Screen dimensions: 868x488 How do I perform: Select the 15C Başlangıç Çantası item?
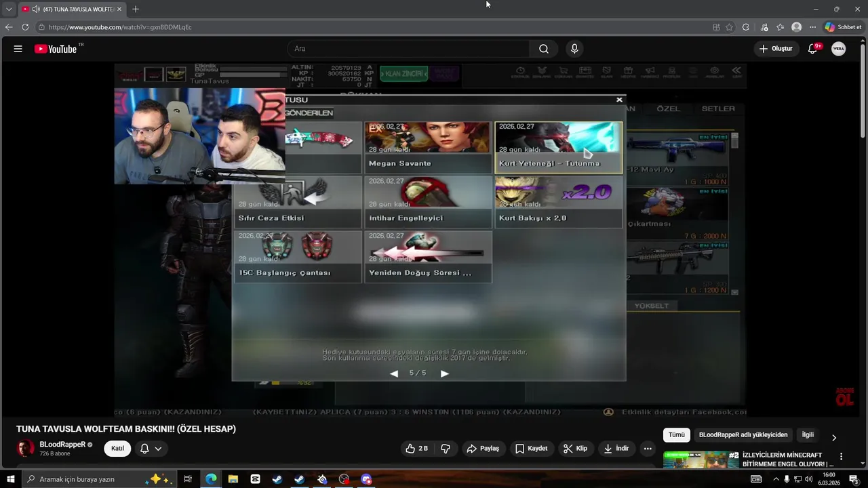tap(298, 257)
